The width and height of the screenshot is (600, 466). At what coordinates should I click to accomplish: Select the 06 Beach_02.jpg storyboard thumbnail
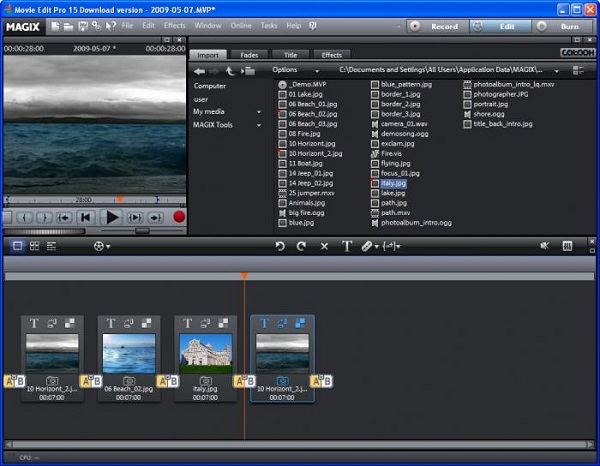click(x=129, y=354)
